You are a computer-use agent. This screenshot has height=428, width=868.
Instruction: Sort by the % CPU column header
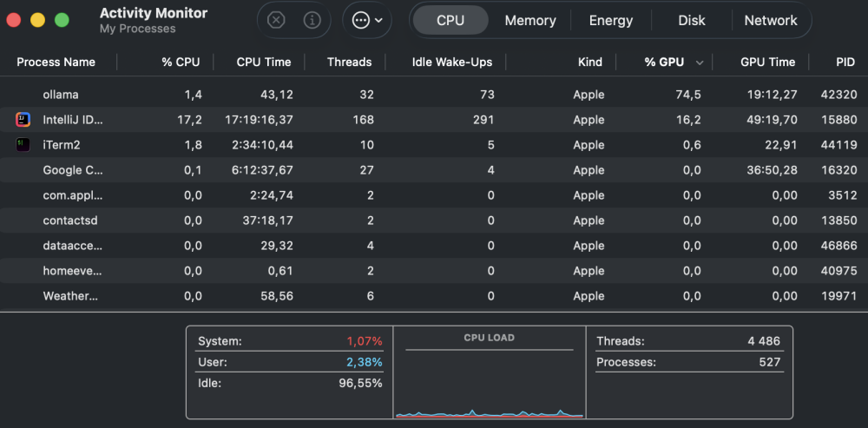pos(181,62)
